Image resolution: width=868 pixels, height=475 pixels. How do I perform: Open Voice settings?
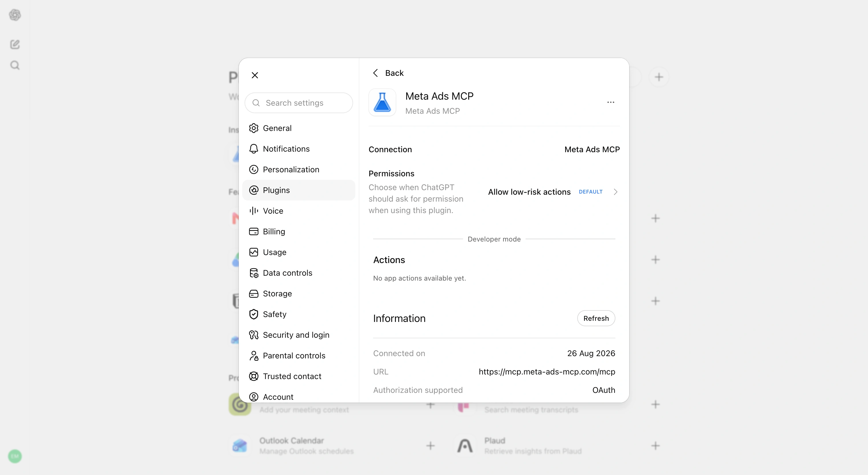click(x=299, y=211)
